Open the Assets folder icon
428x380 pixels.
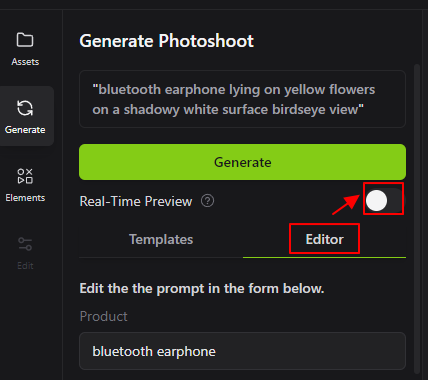[x=25, y=40]
